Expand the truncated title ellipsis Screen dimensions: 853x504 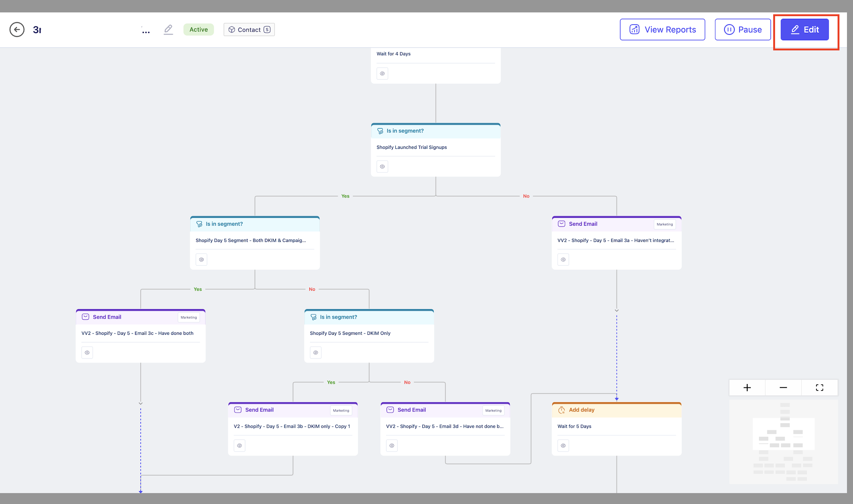click(146, 31)
